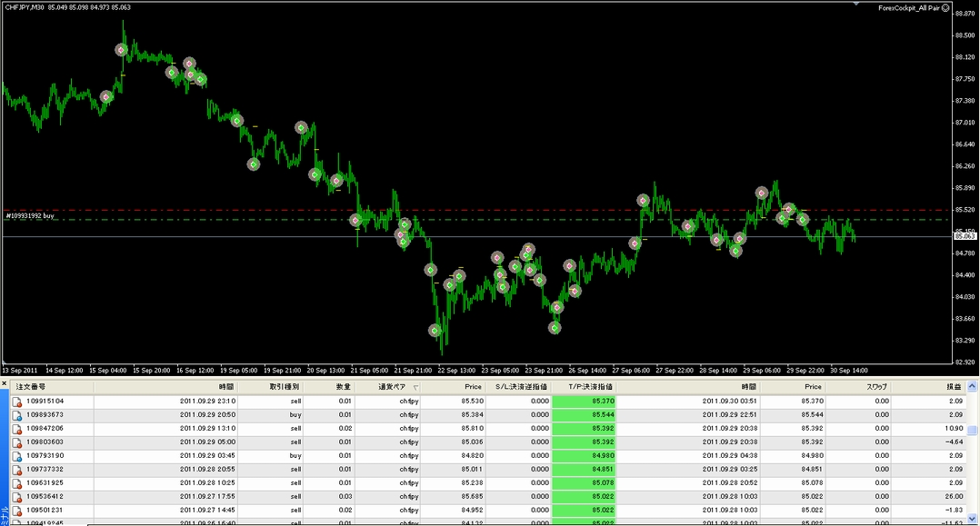The width and height of the screenshot is (980, 526).
Task: Select the order icon for 109847206
Action: tap(17, 429)
